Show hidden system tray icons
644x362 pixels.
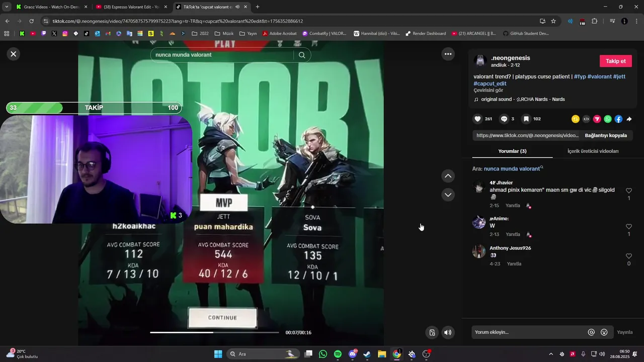[550, 354]
